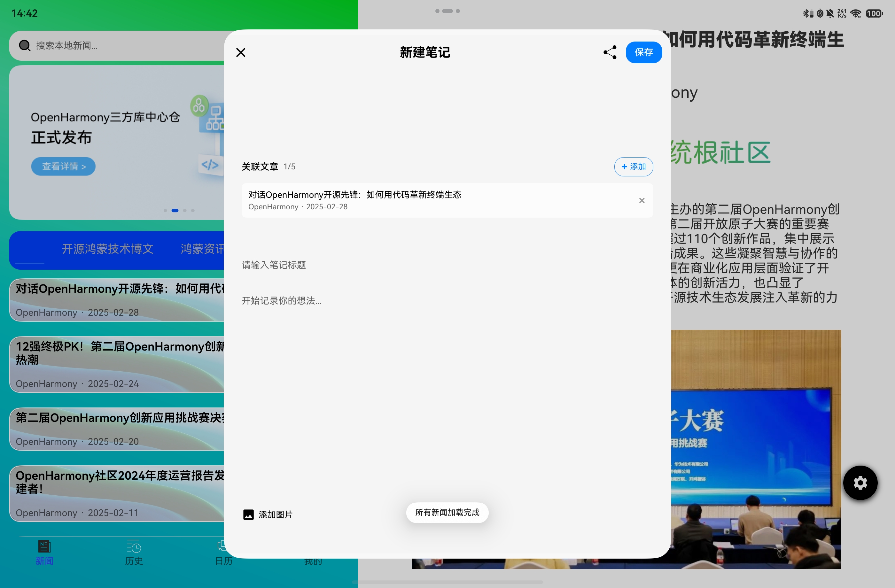Viewport: 895px width, 588px height.
Task: Tap the muted bell status icon
Action: click(830, 13)
